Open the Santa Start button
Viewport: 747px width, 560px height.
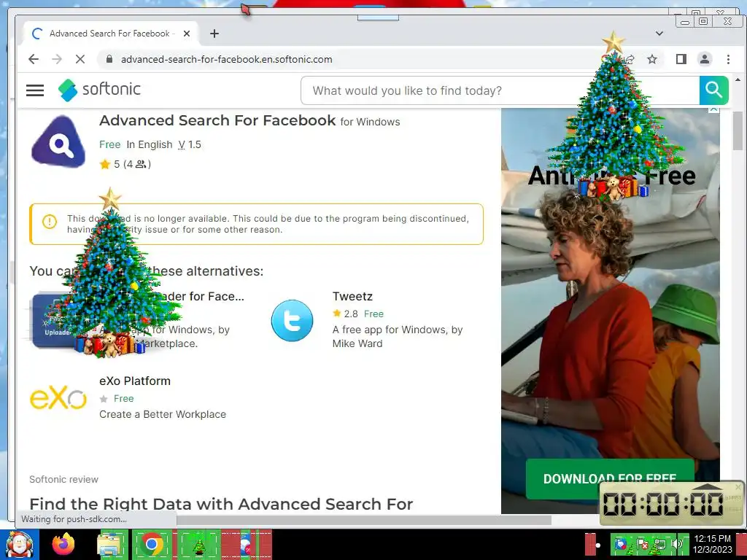pos(19,544)
